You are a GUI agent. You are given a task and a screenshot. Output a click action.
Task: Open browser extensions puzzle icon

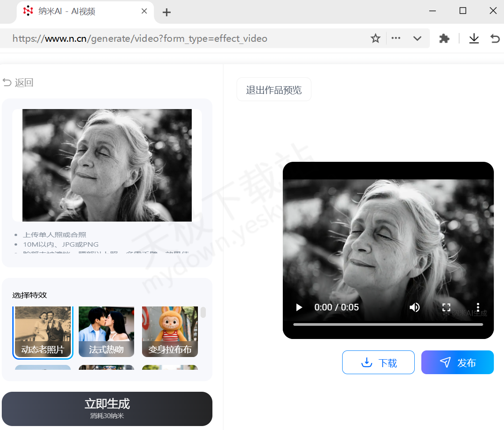point(444,39)
